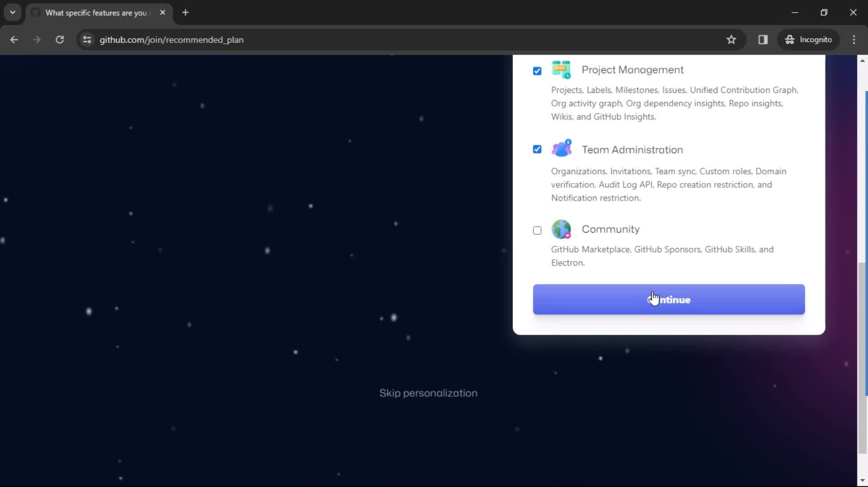Enable the Community checkbox
The height and width of the screenshot is (487, 868).
click(x=536, y=230)
